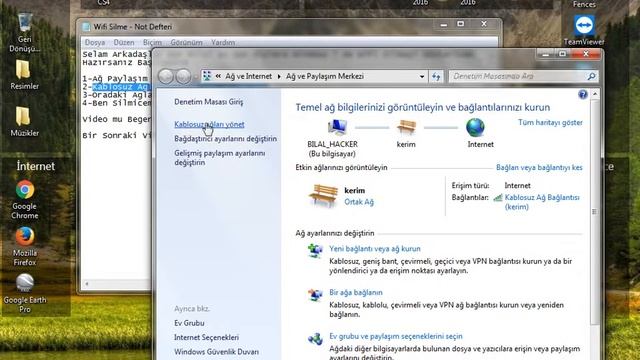Click the Ortak Ağ network type link
Viewport: 640px width, 360px height.
[359, 202]
